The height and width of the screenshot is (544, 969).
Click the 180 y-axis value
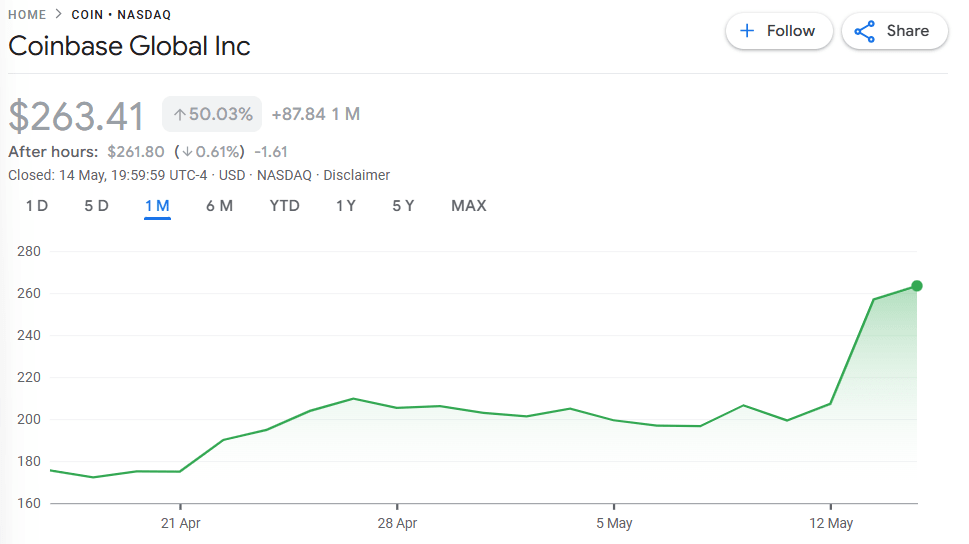point(29,461)
